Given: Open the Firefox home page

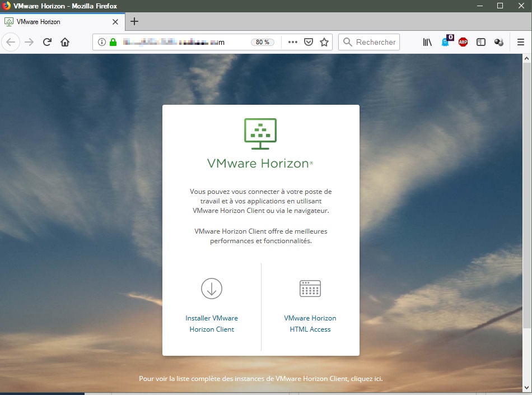Looking at the screenshot, I should tap(65, 42).
